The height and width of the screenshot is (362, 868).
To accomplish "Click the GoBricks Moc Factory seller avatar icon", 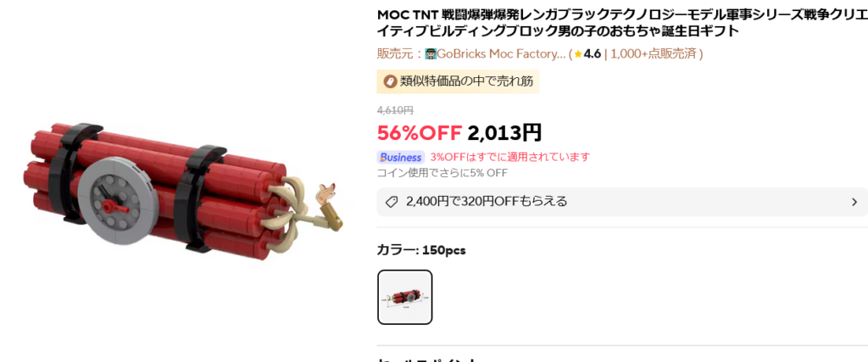I will coord(431,54).
